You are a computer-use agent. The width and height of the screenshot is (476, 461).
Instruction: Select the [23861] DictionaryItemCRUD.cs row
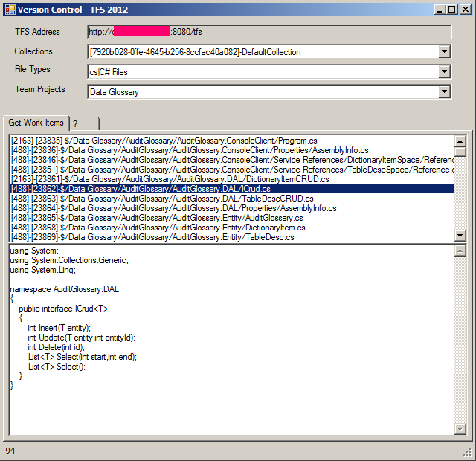[232, 179]
